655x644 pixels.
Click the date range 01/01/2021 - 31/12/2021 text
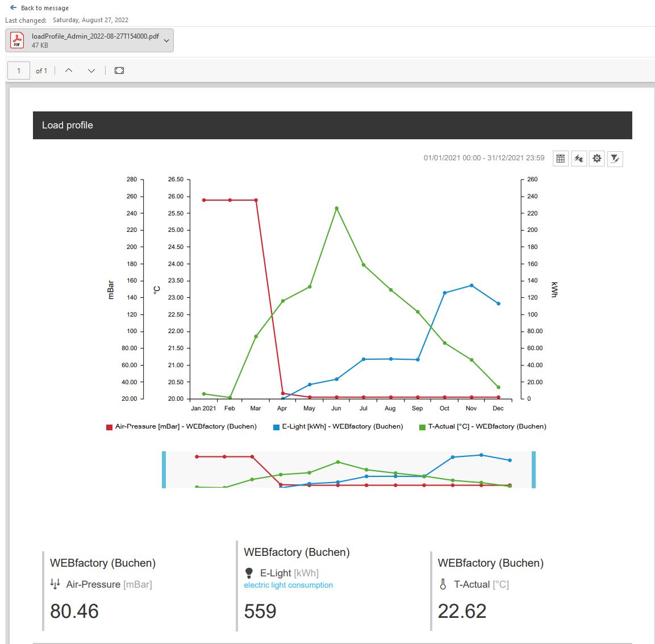[484, 158]
